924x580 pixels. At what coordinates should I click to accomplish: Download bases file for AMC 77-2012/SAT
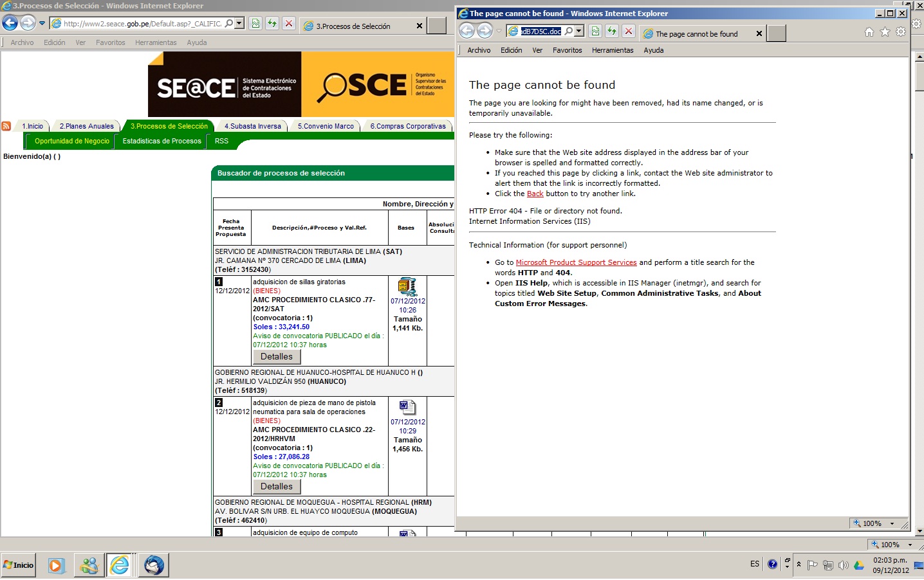point(407,287)
